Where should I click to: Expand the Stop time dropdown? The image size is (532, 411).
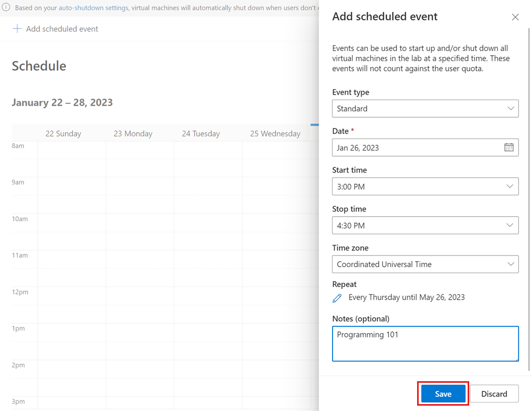point(425,225)
